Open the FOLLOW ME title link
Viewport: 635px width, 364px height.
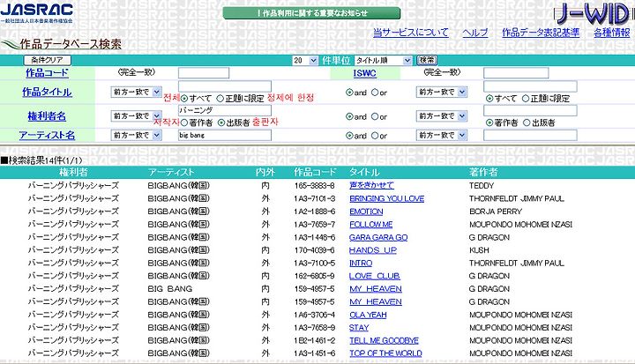(371, 225)
